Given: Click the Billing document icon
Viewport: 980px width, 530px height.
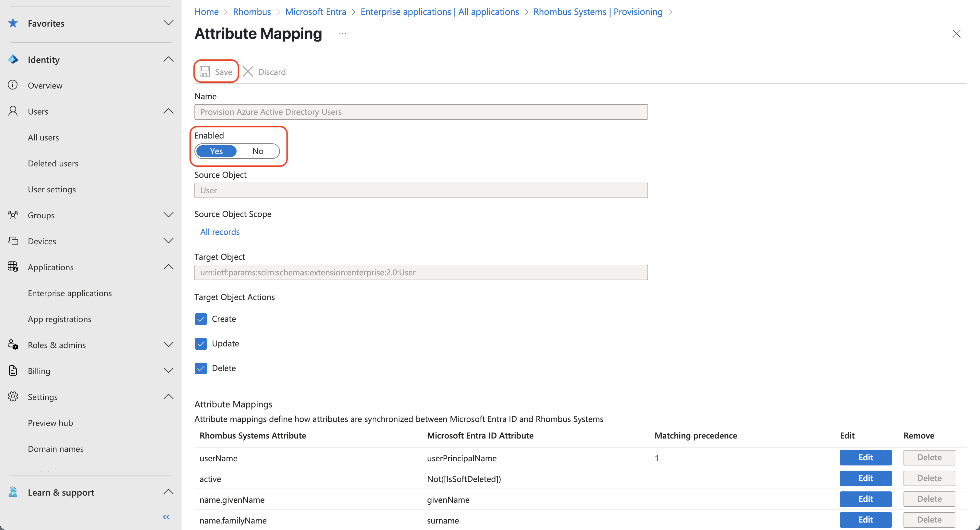Looking at the screenshot, I should point(13,370).
